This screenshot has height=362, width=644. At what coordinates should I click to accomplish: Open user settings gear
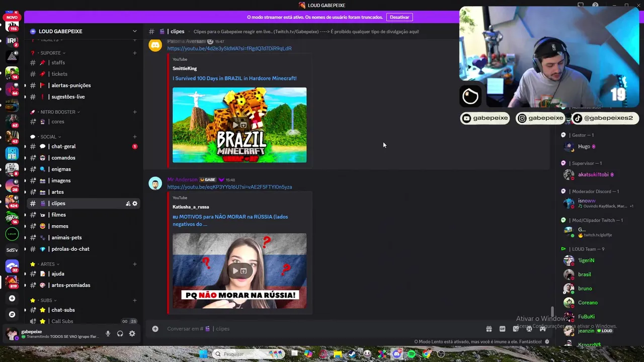[132, 334]
